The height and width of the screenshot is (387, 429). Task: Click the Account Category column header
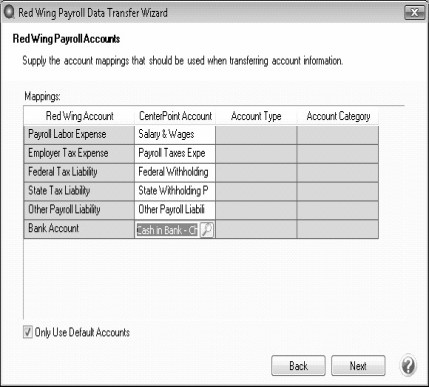tap(338, 116)
